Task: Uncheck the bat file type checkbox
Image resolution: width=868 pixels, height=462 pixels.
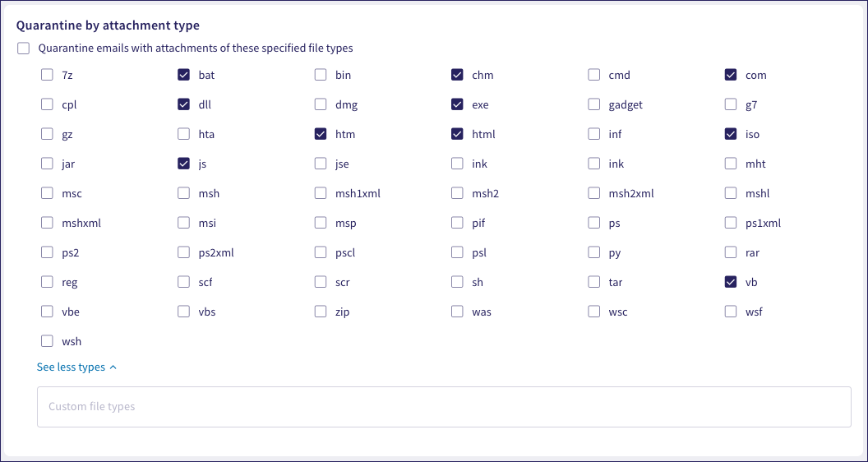Action: [x=184, y=75]
